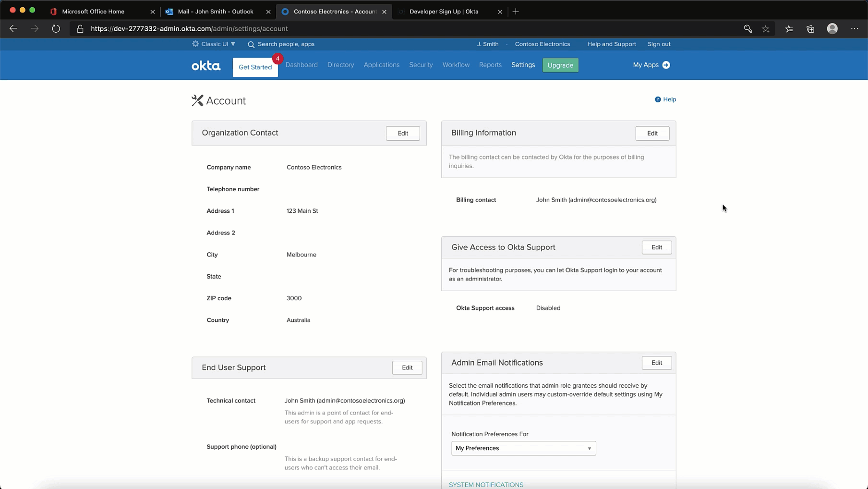Viewport: 868px width, 489px height.
Task: Edit the Billing Information section
Action: pyautogui.click(x=652, y=134)
